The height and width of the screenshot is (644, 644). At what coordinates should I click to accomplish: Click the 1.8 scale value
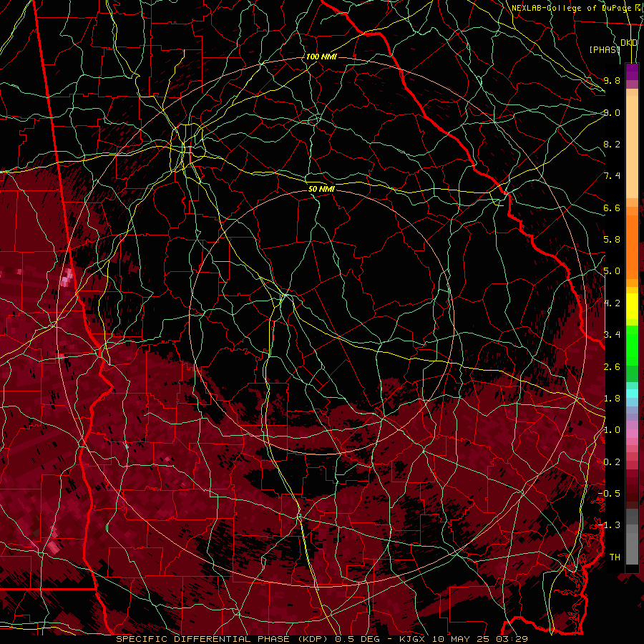point(612,399)
